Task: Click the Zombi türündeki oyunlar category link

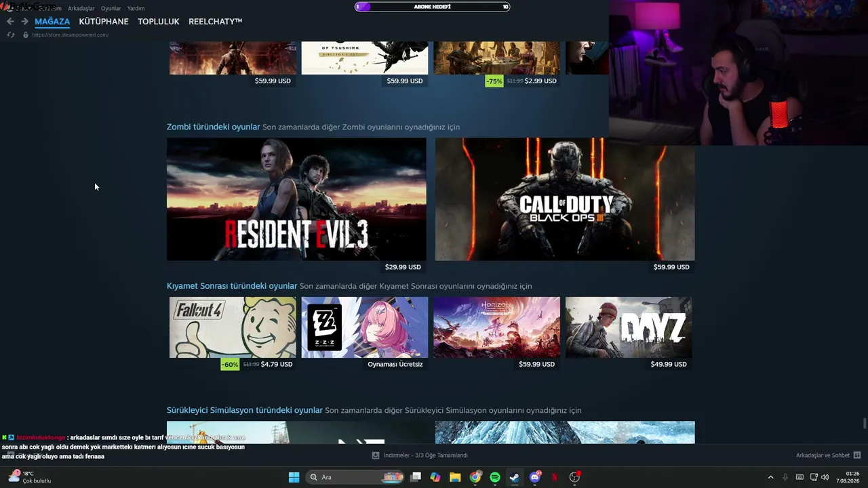Action: pos(214,127)
